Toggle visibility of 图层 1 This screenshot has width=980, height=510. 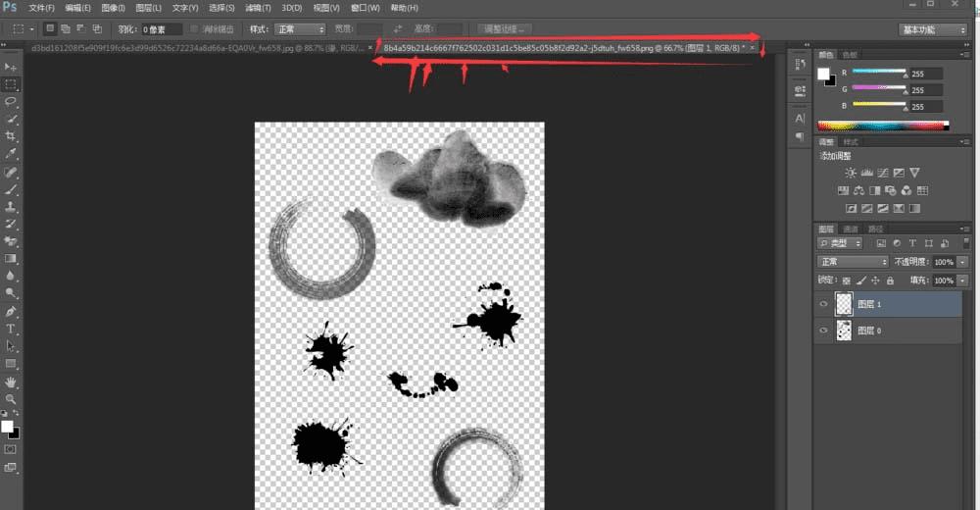[x=823, y=304]
